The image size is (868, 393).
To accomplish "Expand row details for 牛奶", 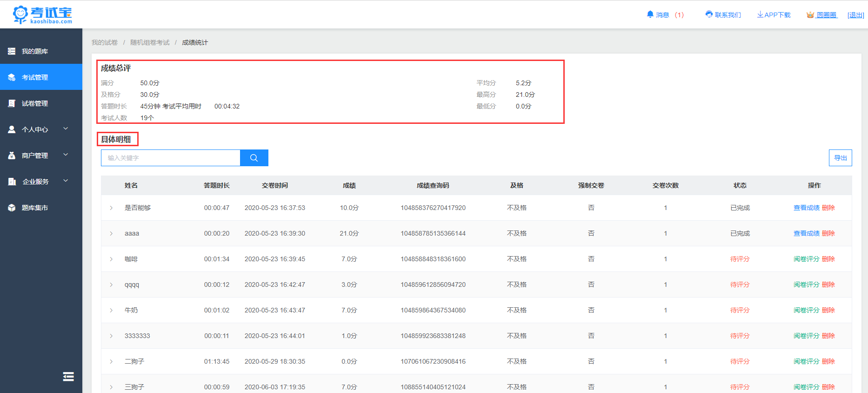I will pos(111,310).
